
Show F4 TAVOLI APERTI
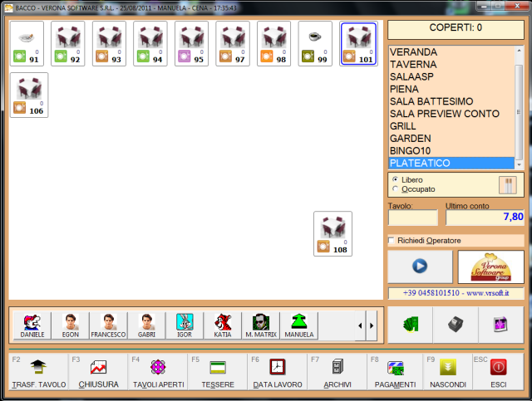coord(158,372)
